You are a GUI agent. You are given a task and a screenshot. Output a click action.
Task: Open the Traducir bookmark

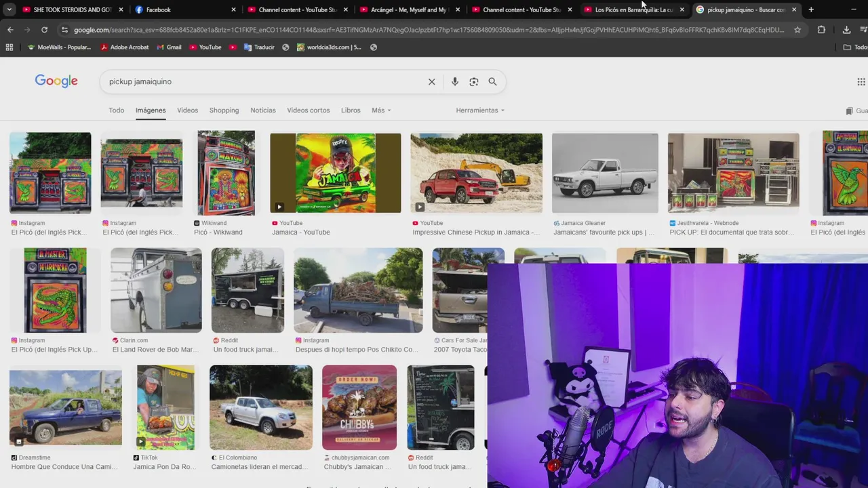pos(259,47)
